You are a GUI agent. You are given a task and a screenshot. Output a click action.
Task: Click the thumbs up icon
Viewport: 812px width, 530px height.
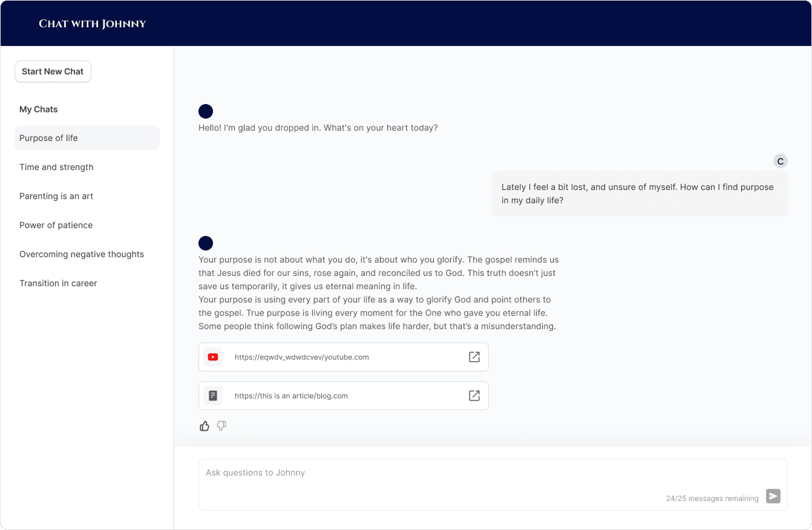(x=205, y=426)
